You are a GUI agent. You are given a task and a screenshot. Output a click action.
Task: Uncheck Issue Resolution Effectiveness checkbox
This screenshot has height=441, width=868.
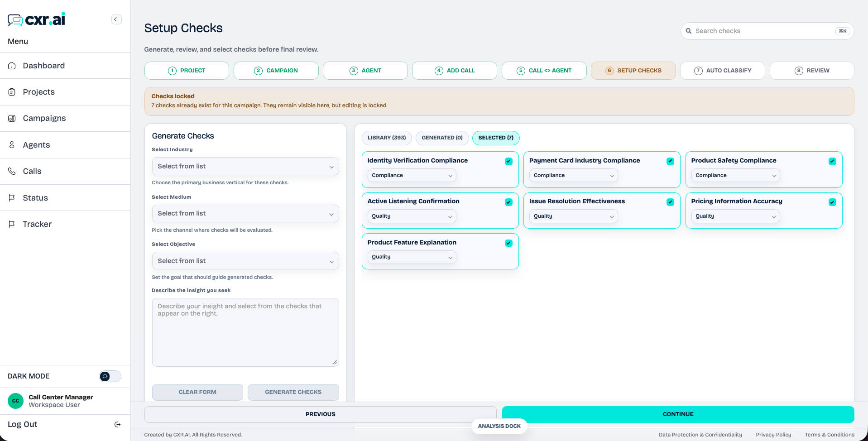point(670,202)
